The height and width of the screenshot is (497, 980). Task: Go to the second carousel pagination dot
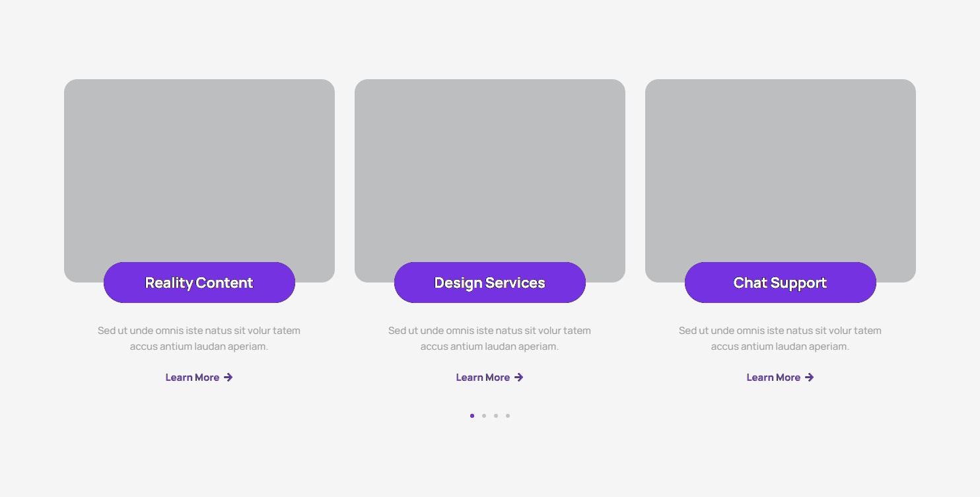coord(484,416)
